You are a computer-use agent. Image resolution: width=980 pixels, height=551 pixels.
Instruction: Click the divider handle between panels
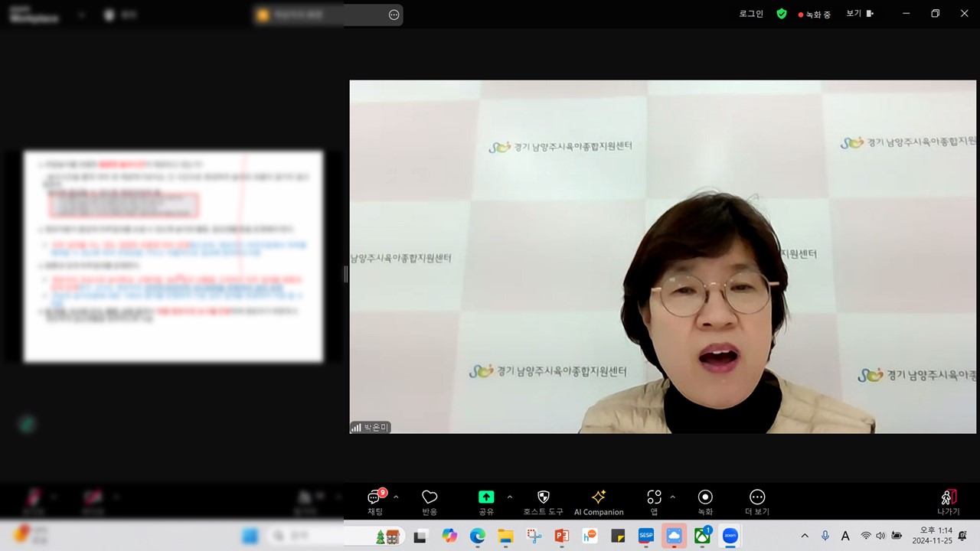pos(346,274)
